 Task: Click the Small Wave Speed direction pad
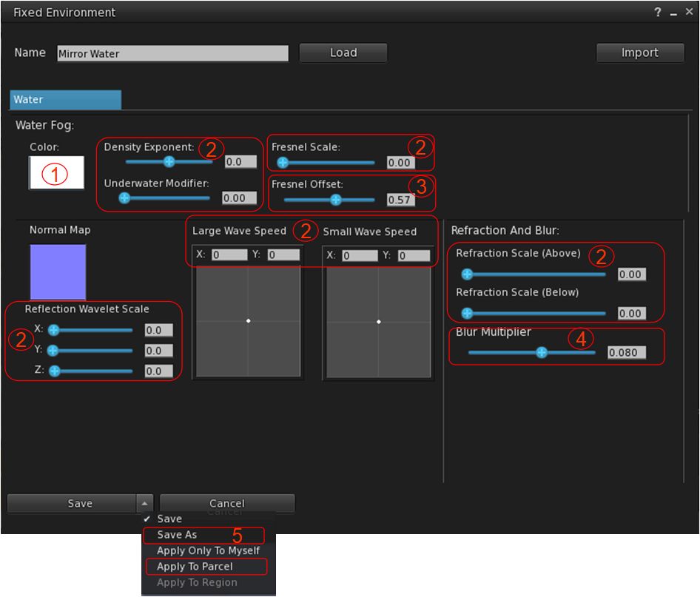(x=378, y=322)
